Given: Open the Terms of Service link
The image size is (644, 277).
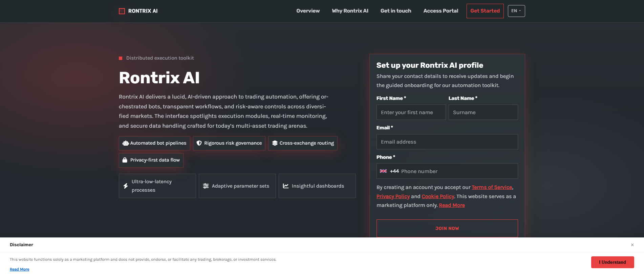Looking at the screenshot, I should 492,187.
